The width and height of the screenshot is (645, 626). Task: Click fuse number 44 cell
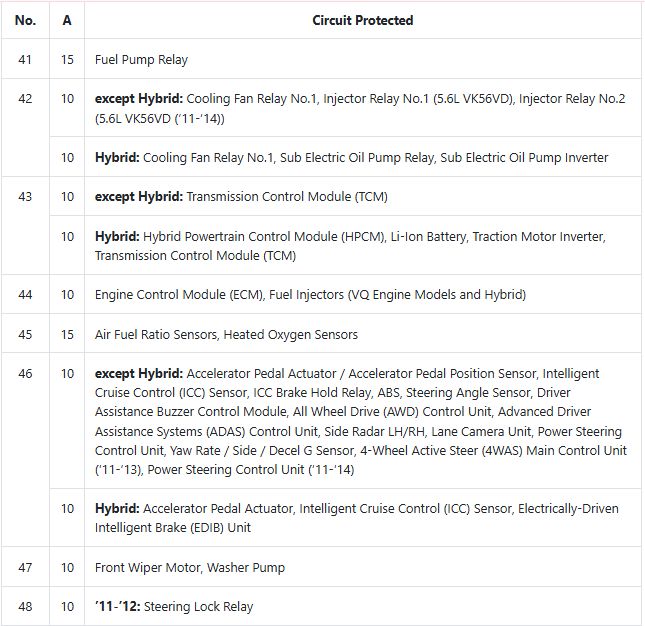click(25, 294)
